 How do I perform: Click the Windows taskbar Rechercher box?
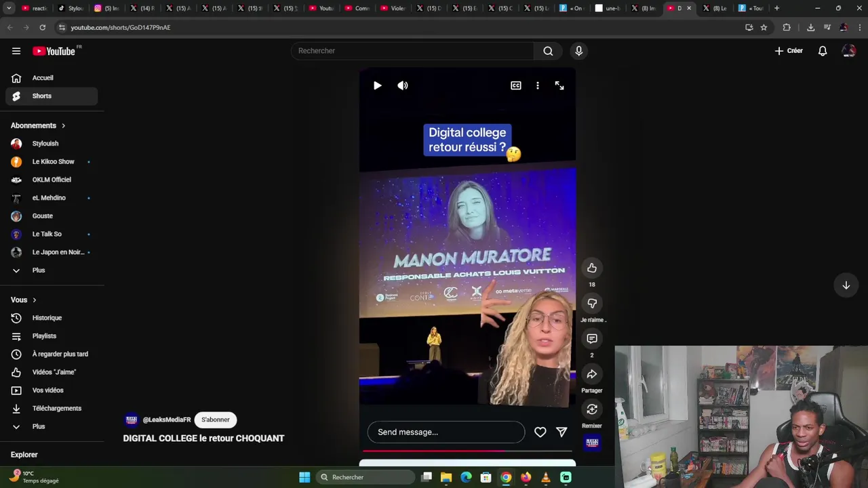click(366, 477)
